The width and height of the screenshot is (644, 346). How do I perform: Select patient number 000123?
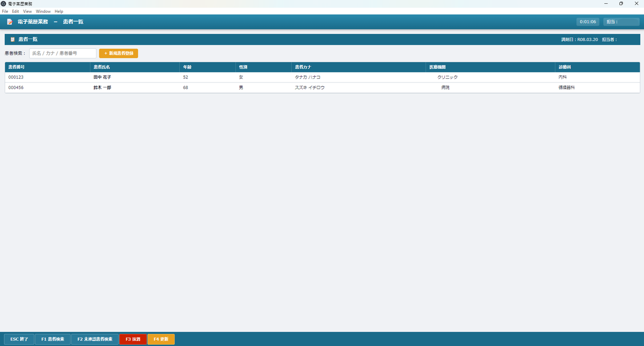(x=15, y=77)
